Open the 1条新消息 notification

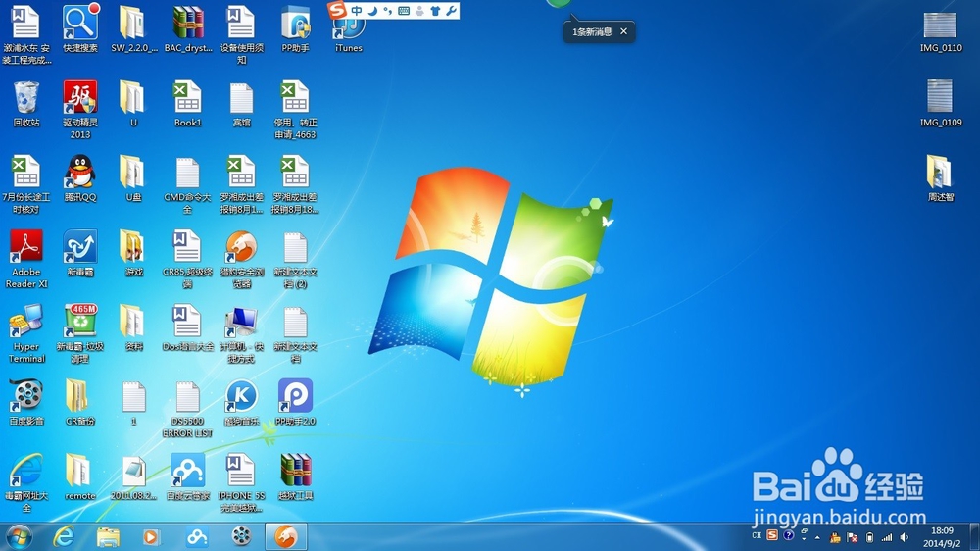pos(592,32)
